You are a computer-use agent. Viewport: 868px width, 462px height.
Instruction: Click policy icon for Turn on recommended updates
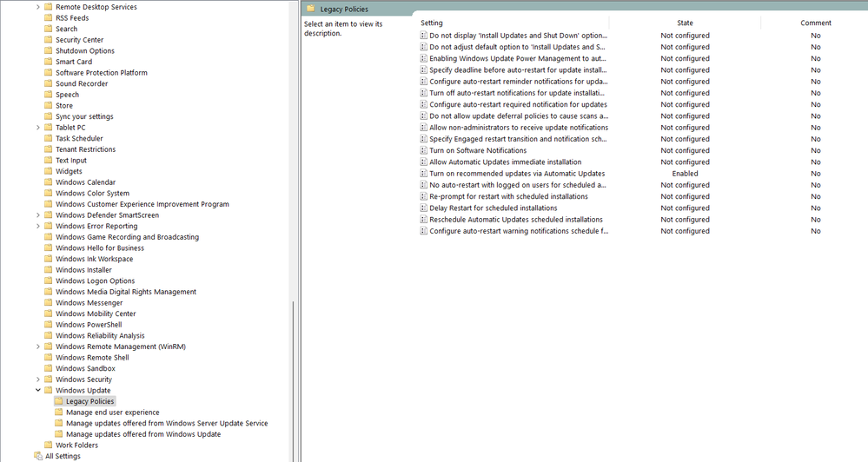tap(423, 174)
